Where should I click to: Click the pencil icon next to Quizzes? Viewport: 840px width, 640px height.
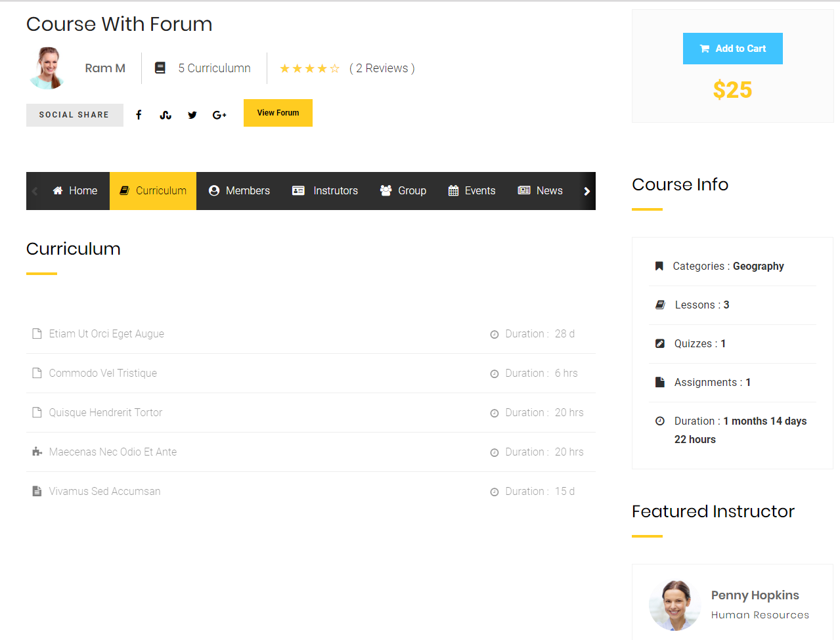(660, 343)
